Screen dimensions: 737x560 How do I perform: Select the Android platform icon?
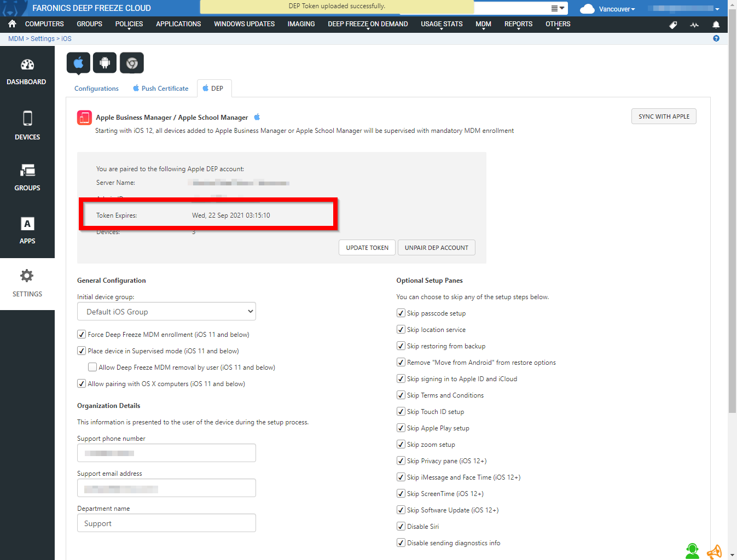(105, 63)
